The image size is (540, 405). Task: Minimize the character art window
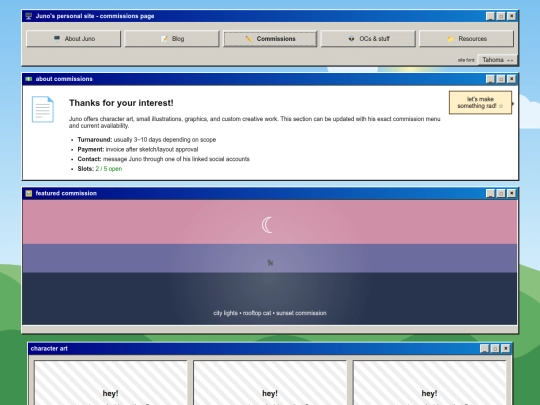pos(484,349)
